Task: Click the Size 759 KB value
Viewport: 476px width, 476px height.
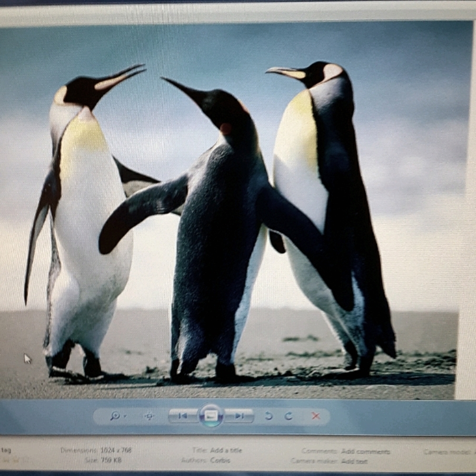Action: (x=111, y=460)
